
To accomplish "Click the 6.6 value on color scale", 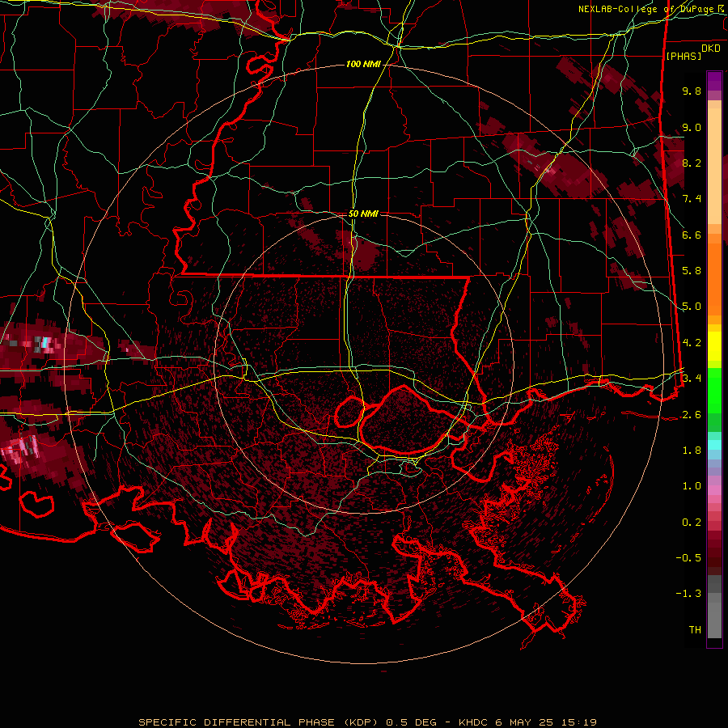I will point(692,235).
